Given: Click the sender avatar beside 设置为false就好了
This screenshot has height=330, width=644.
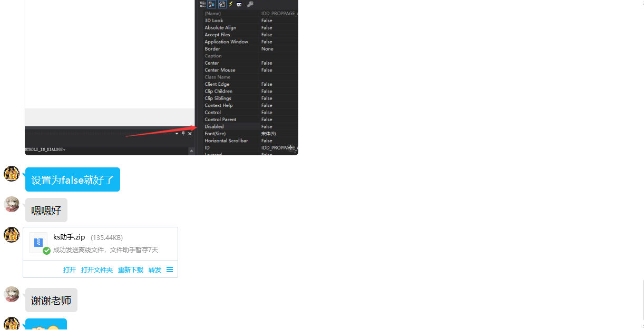Looking at the screenshot, I should [x=12, y=174].
